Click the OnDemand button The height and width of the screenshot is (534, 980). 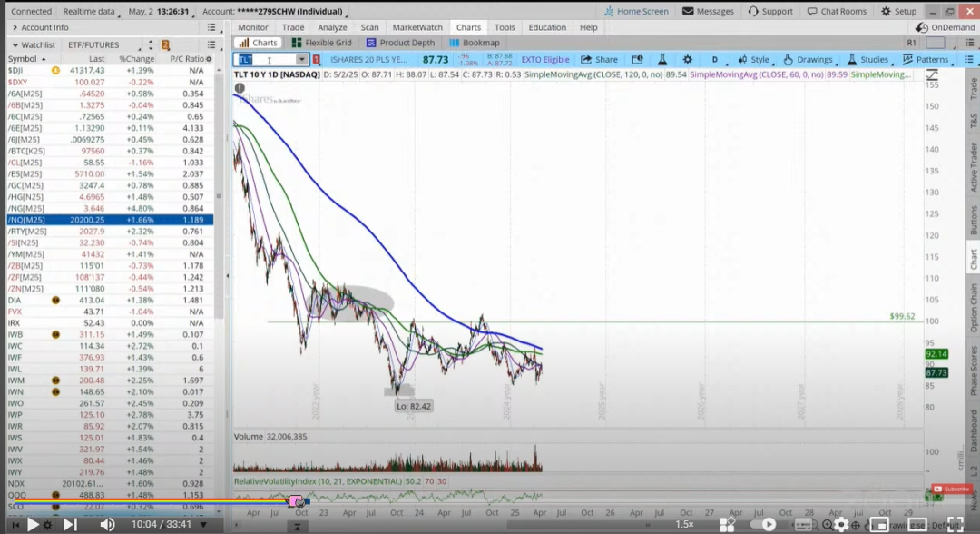[x=945, y=27]
